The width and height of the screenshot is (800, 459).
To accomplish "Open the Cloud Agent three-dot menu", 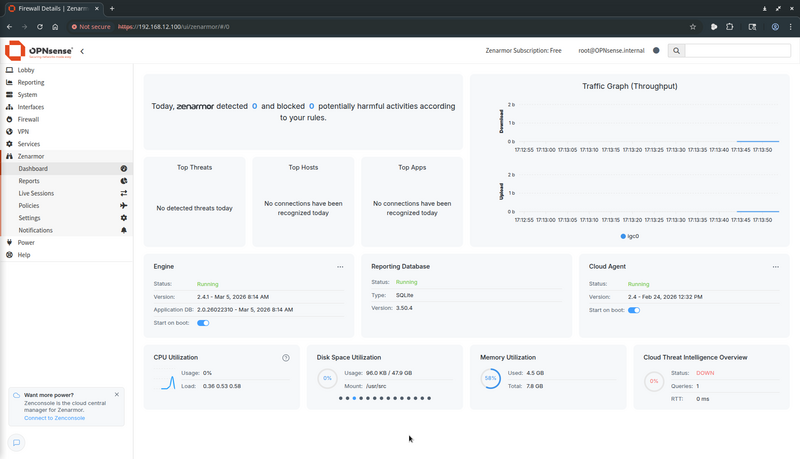I will 776,267.
